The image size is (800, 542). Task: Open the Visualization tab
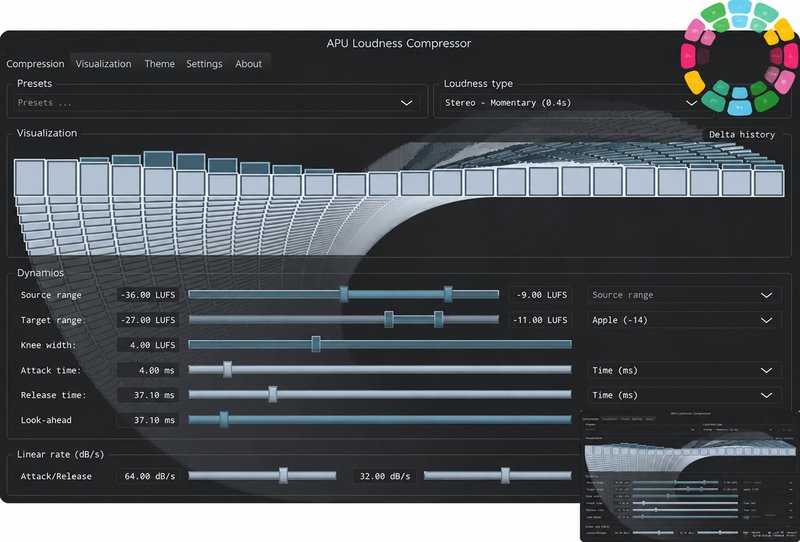(x=104, y=64)
